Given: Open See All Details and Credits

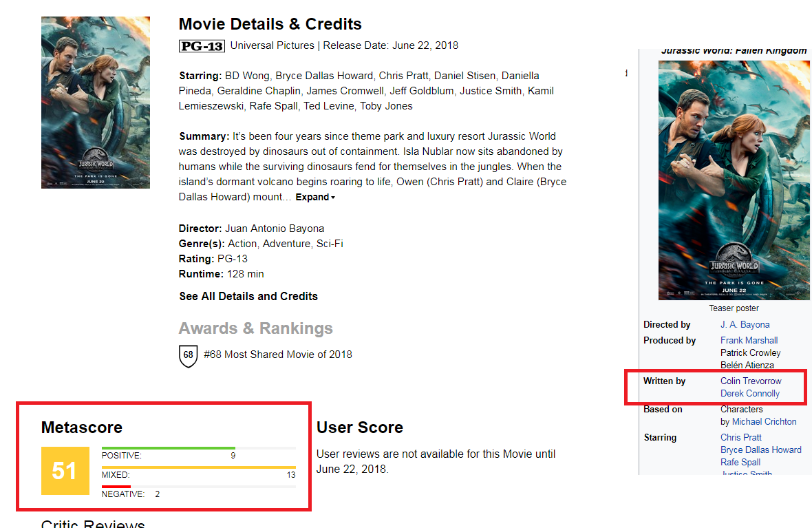Looking at the screenshot, I should (x=248, y=297).
